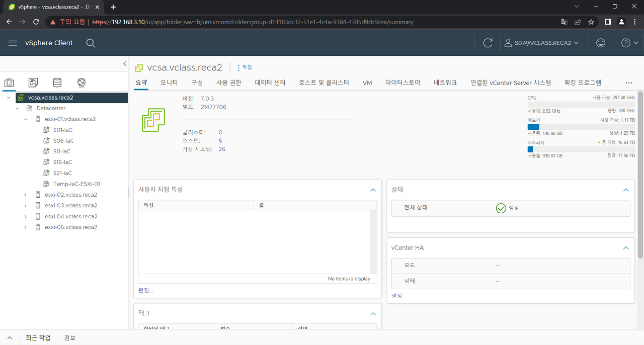Collapse the 상태 panel
Image resolution: width=644 pixels, height=345 pixels.
[626, 190]
